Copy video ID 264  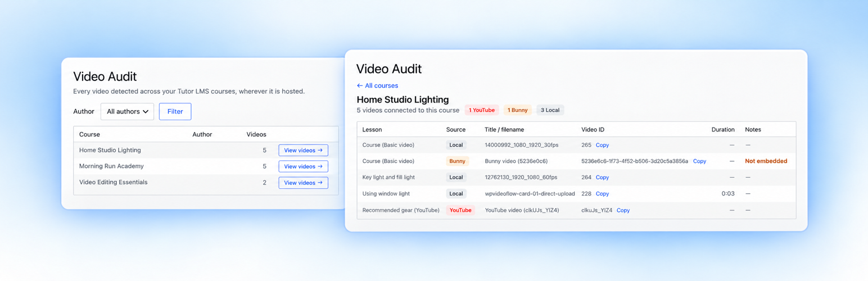602,178
